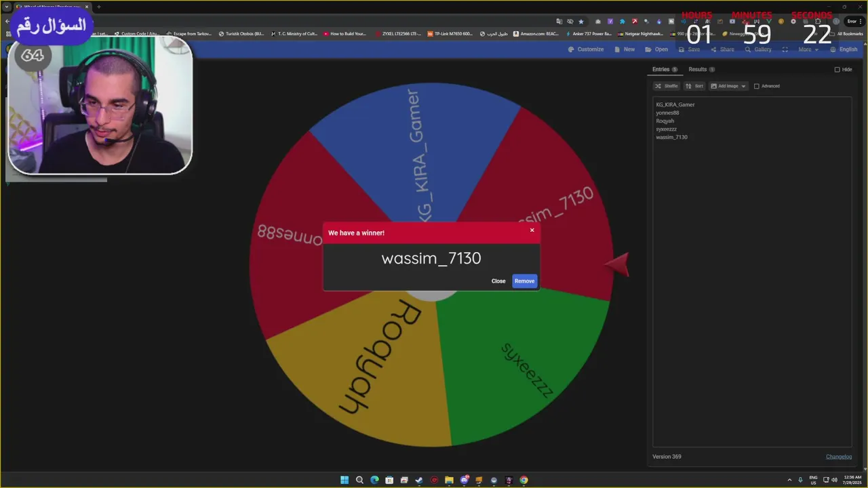Click the Close button in the winner dialog
868x488 pixels.
tap(498, 281)
